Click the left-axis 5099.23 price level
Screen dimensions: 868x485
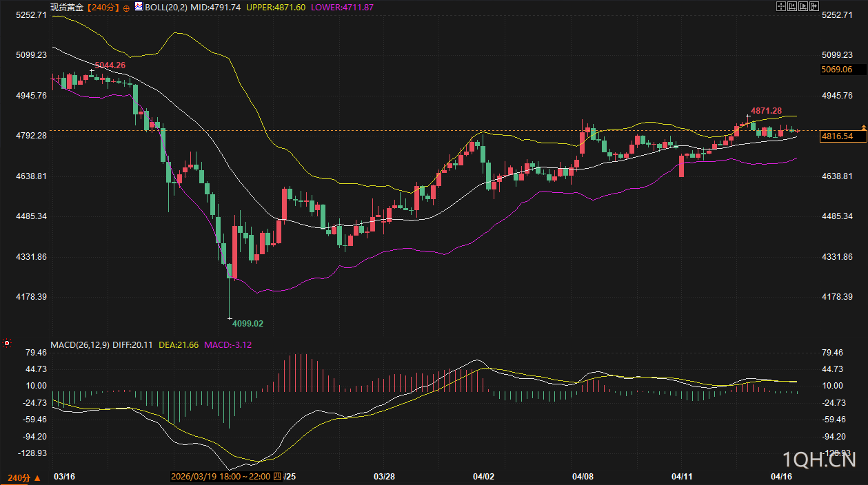click(x=31, y=55)
